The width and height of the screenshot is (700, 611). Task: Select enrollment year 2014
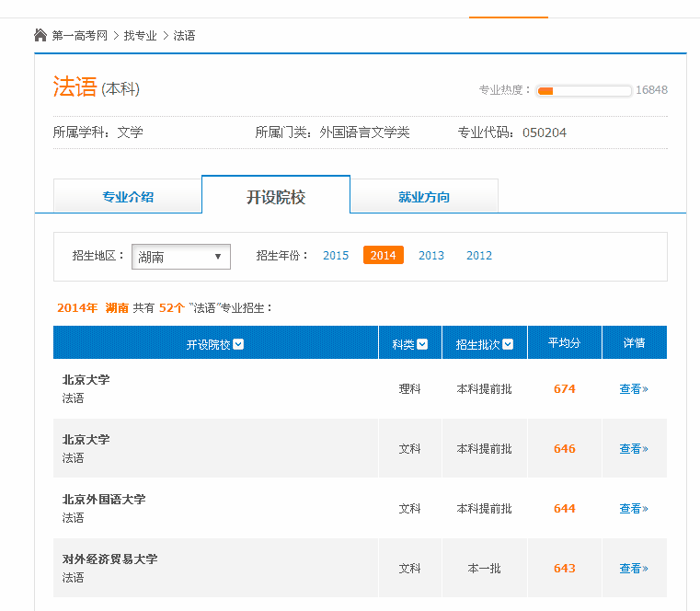tap(383, 255)
